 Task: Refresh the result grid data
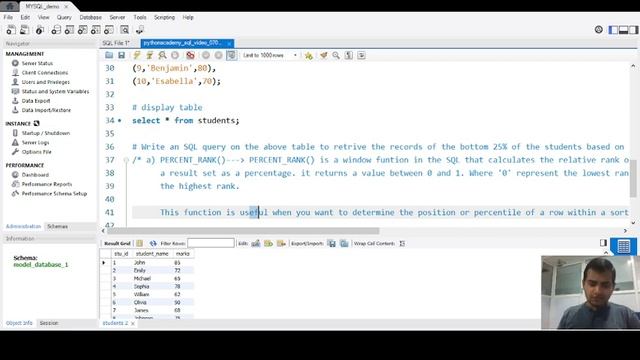(153, 243)
